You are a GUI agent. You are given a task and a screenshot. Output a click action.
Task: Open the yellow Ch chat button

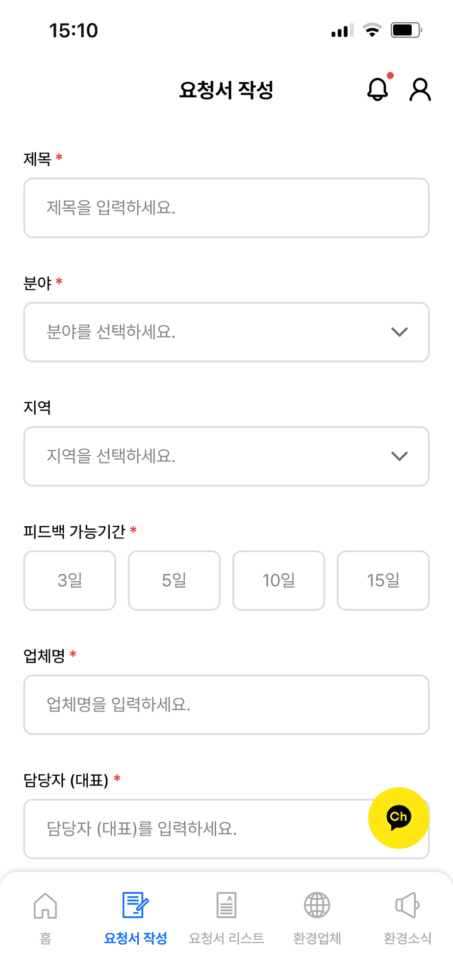pos(399,817)
